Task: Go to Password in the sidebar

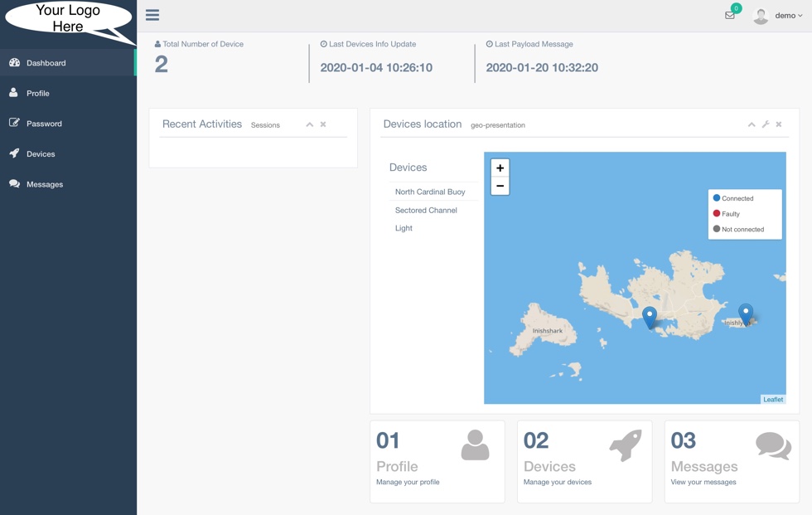Action: pos(44,124)
